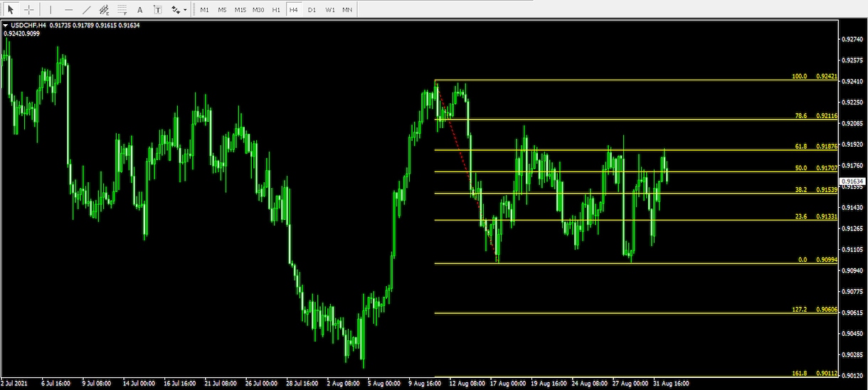Click the 78.6 Fibonacci level label
The height and width of the screenshot is (390, 868).
801,115
